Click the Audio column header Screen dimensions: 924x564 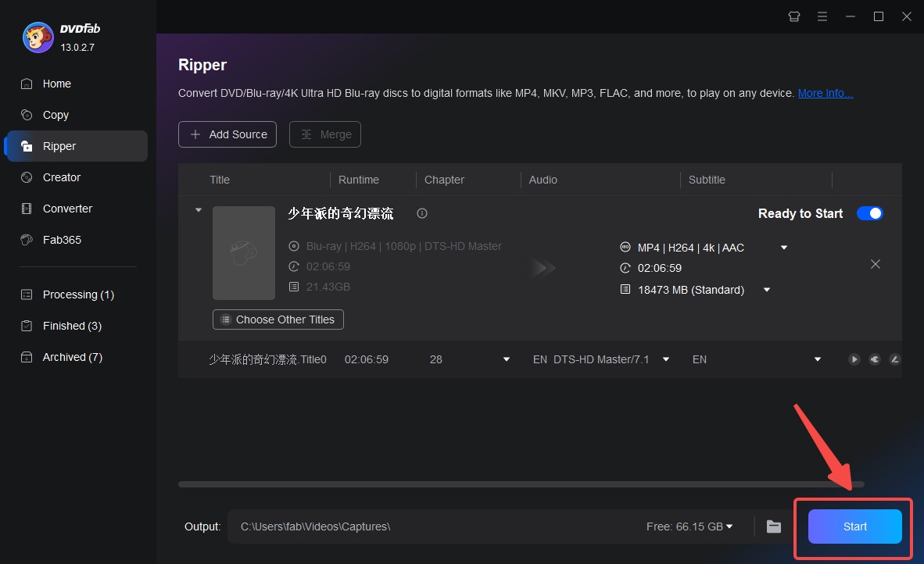(x=543, y=180)
